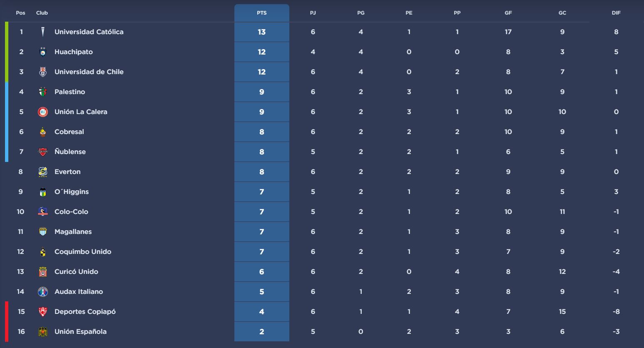Click the O´Higgins club crest

tap(43, 192)
